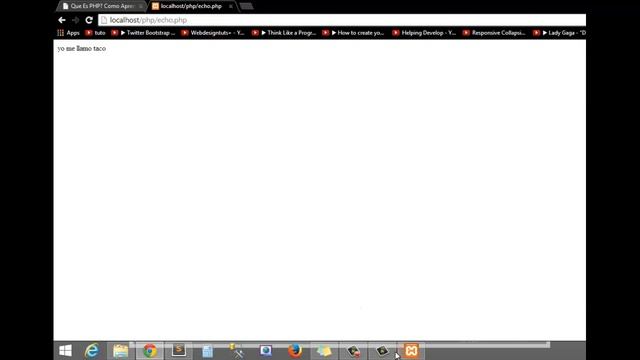The width and height of the screenshot is (640, 360).
Task: Open the Windows Start button
Action: click(x=65, y=351)
